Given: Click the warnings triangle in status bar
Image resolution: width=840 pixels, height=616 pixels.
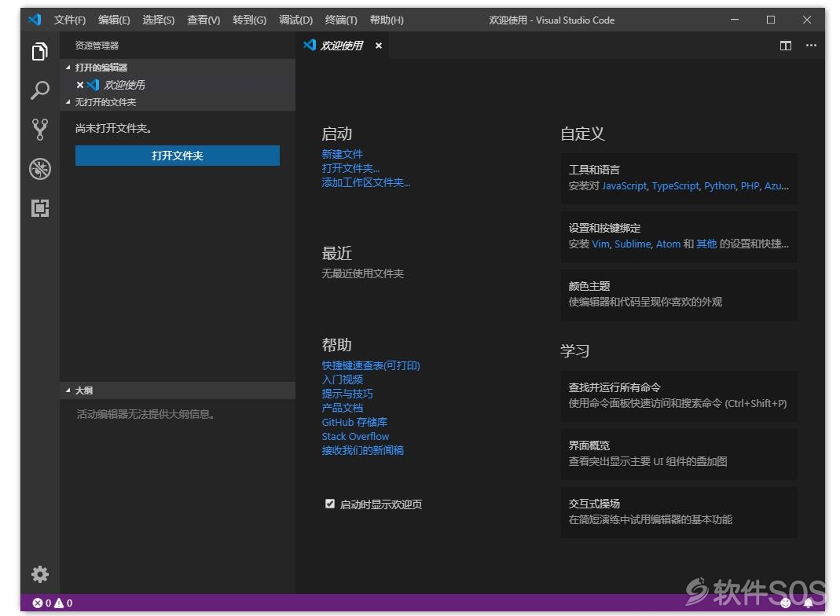Looking at the screenshot, I should coord(59,603).
